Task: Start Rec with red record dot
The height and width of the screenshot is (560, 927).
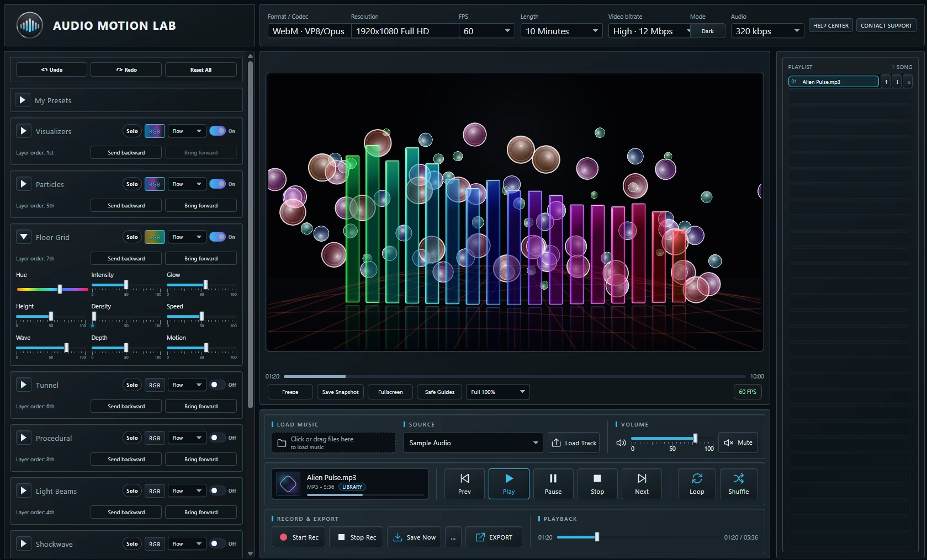Action: [299, 537]
